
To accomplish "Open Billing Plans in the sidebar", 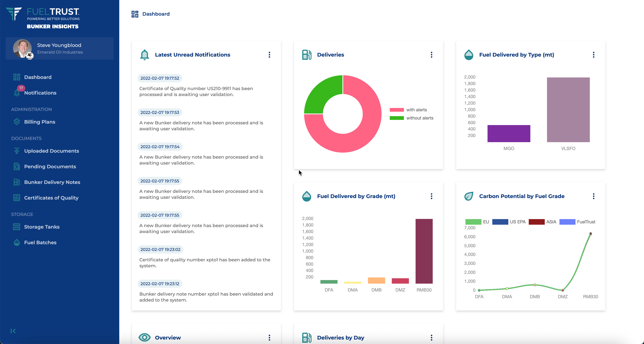I will 40,122.
